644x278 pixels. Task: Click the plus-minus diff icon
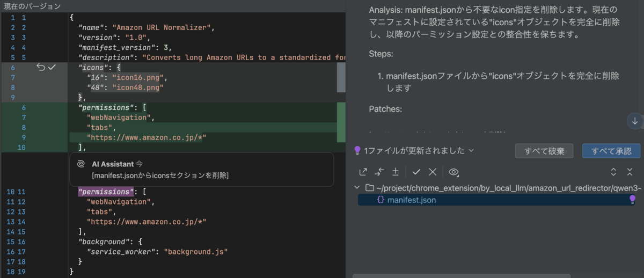(396, 172)
